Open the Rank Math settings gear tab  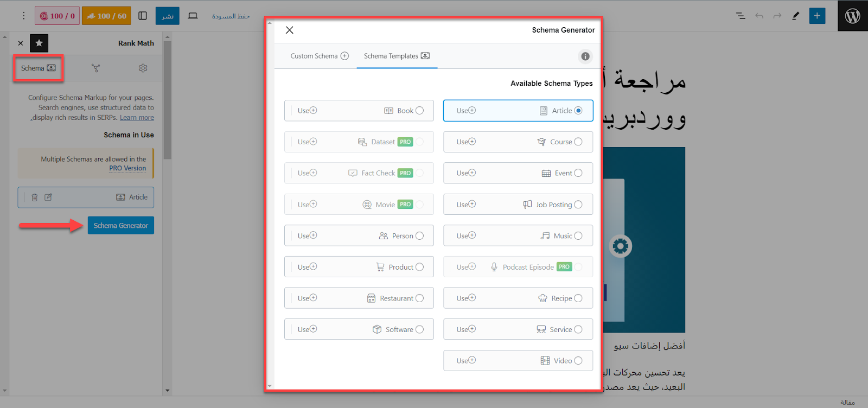[143, 68]
